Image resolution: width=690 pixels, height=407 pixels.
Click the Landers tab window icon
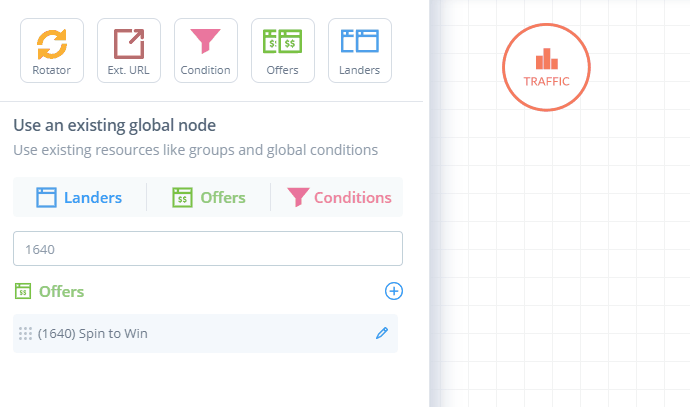coord(46,197)
